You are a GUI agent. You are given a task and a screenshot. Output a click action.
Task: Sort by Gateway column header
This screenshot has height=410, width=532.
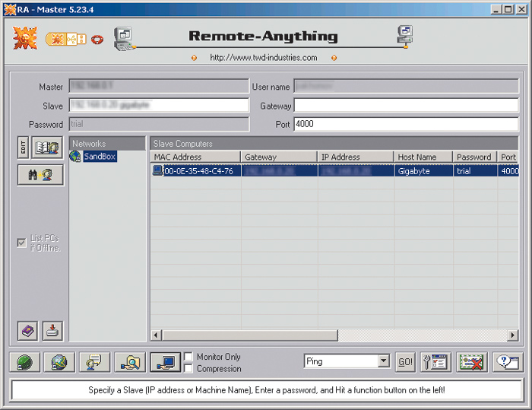click(x=279, y=157)
